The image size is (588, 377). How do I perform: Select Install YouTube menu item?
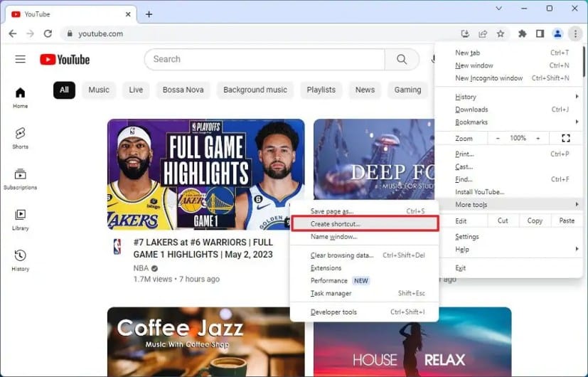(x=508, y=191)
